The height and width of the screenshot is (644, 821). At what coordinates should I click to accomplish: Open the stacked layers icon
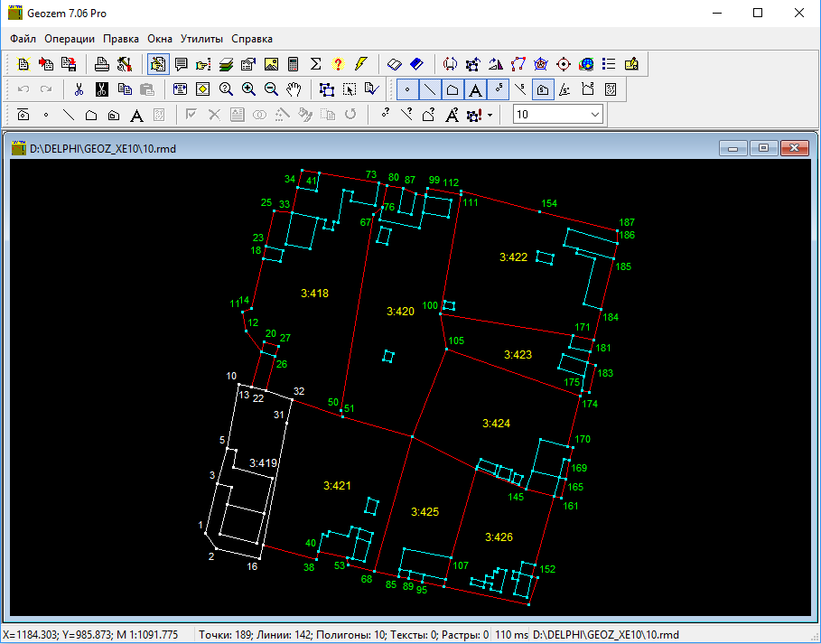[x=226, y=64]
